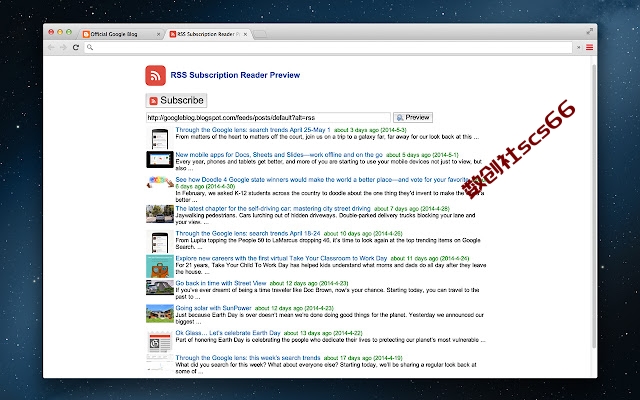Image resolution: width=640 pixels, height=400 pixels.
Task: Open RSS Subscription Reader Preview heading link
Action: pyautogui.click(x=235, y=75)
